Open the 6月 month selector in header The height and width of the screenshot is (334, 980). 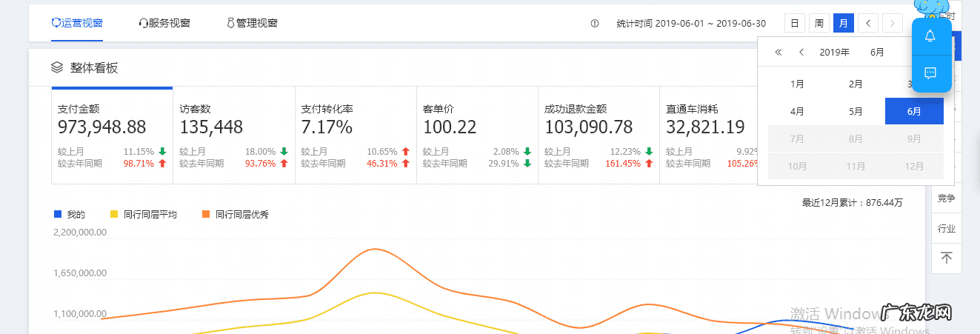click(877, 53)
